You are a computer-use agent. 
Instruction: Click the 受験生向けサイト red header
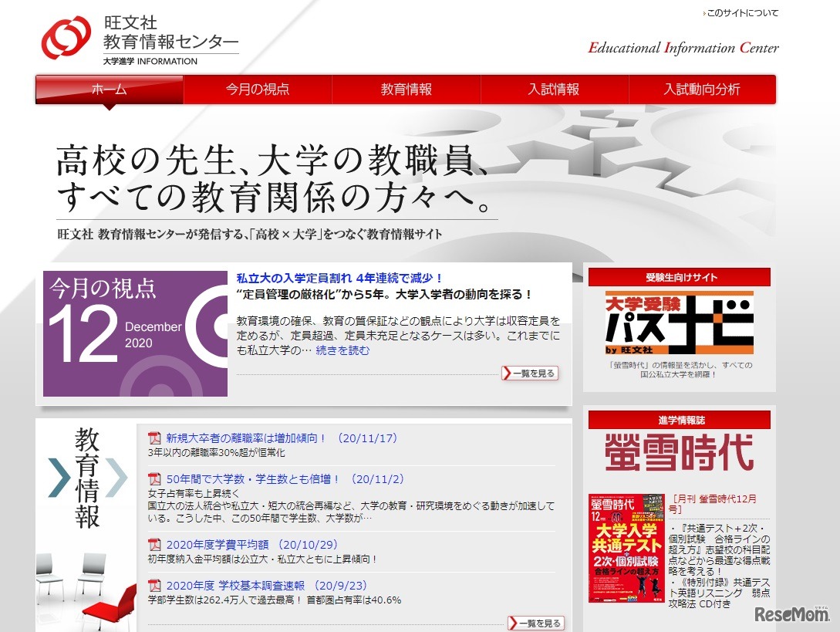680,277
